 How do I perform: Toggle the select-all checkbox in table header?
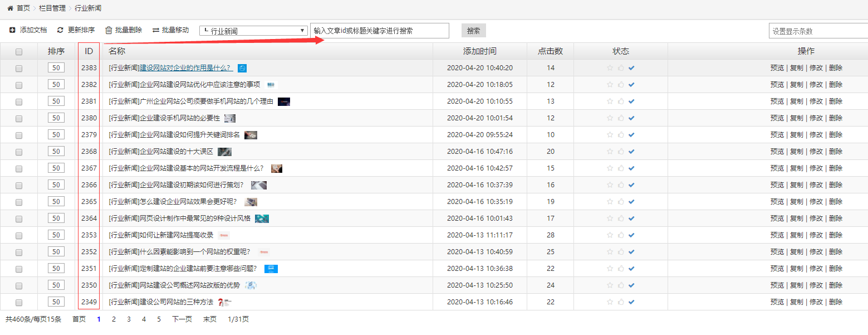(x=19, y=52)
